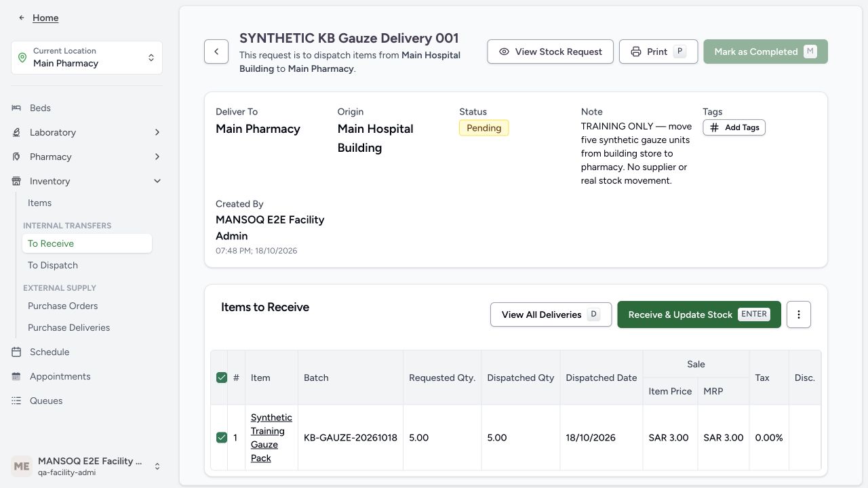Click Mark as Completed button
This screenshot has width=868, height=488.
pos(766,52)
